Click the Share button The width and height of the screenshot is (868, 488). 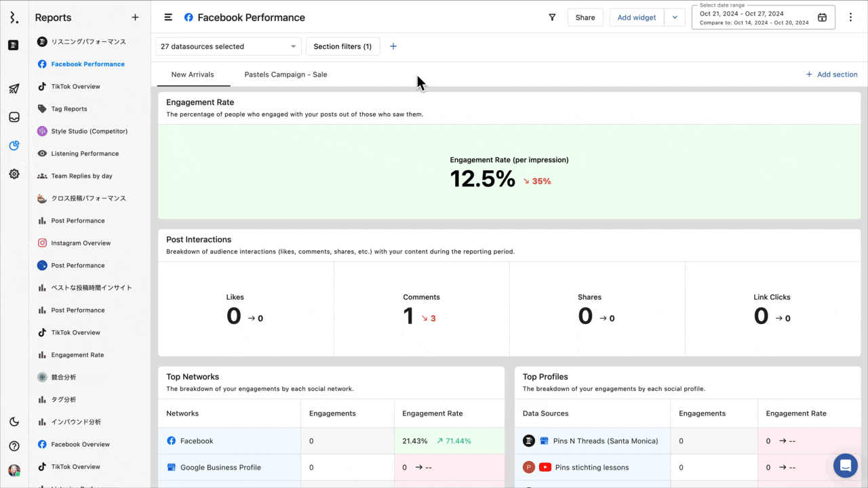pyautogui.click(x=585, y=18)
